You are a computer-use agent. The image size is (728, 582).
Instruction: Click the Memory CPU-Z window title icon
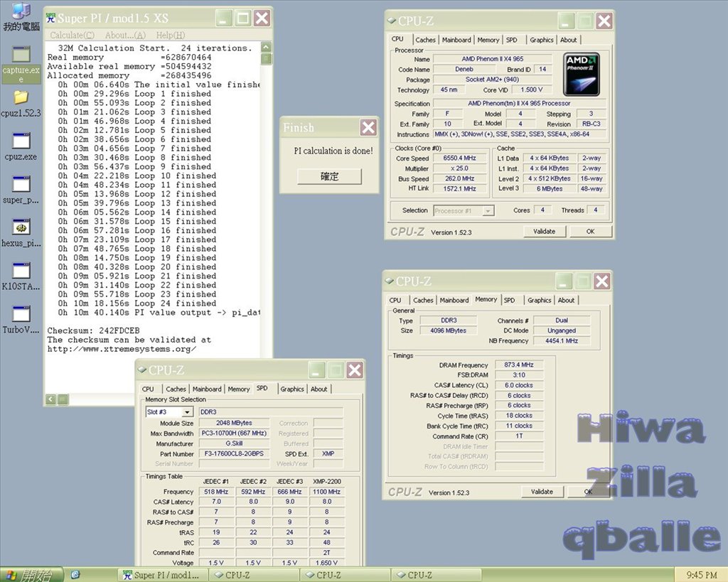click(x=389, y=281)
